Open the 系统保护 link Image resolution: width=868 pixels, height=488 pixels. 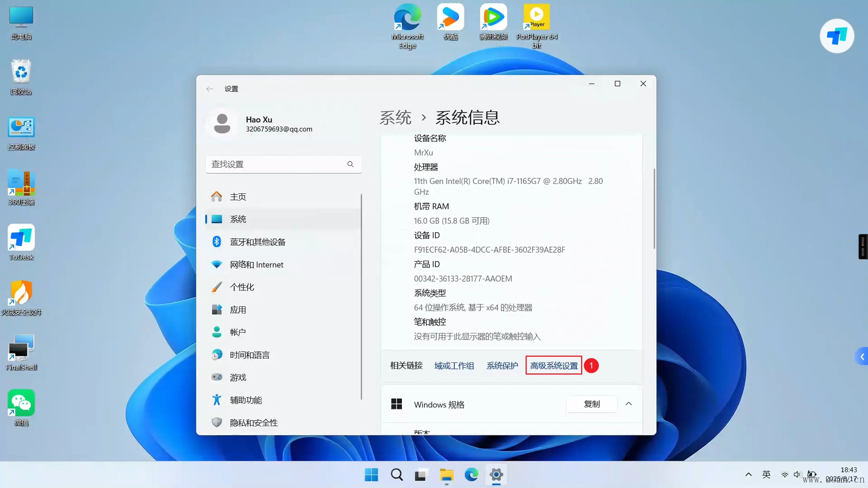pyautogui.click(x=502, y=365)
